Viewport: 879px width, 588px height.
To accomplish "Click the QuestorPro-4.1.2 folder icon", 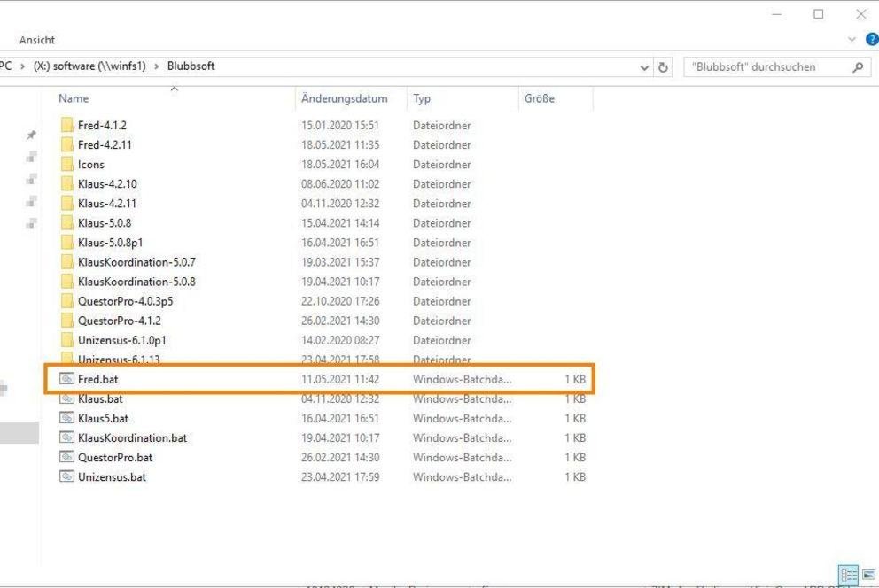I will tap(66, 321).
